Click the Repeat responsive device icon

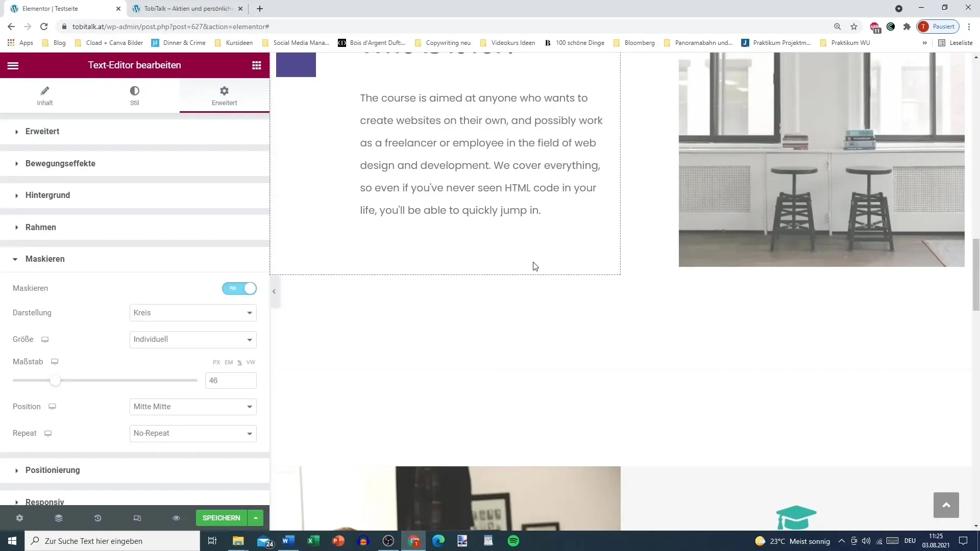coord(48,434)
